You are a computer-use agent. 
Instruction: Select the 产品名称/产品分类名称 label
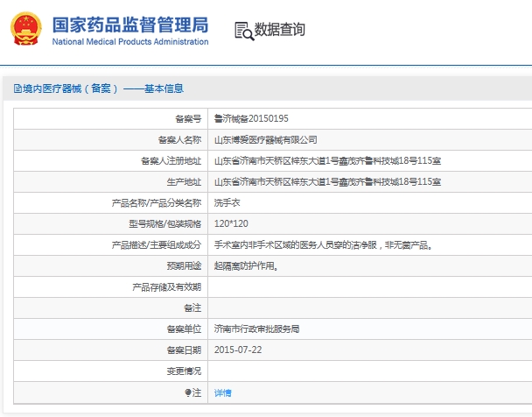tap(157, 203)
